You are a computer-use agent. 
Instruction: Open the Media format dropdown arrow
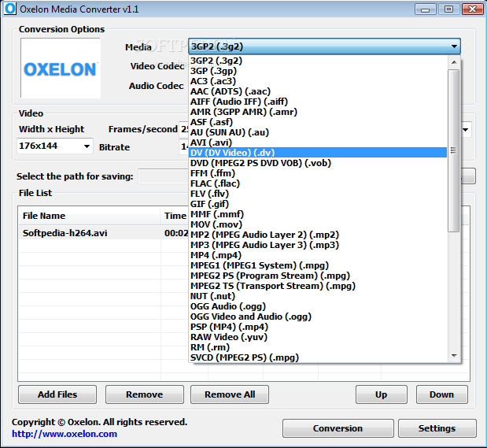click(454, 46)
